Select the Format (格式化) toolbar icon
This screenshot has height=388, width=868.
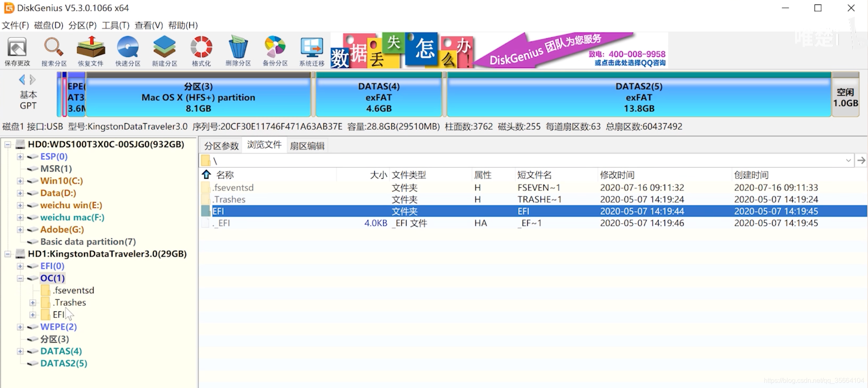click(201, 51)
